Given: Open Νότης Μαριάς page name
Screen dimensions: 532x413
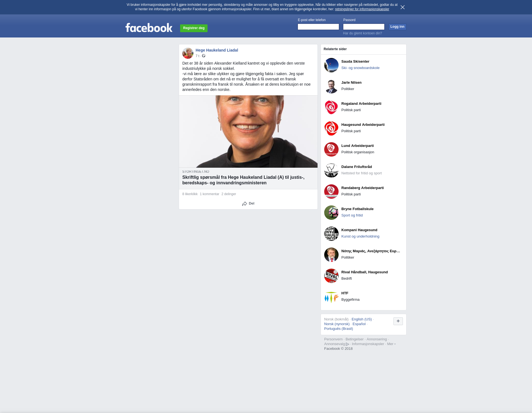Looking at the screenshot, I should click(371, 251).
